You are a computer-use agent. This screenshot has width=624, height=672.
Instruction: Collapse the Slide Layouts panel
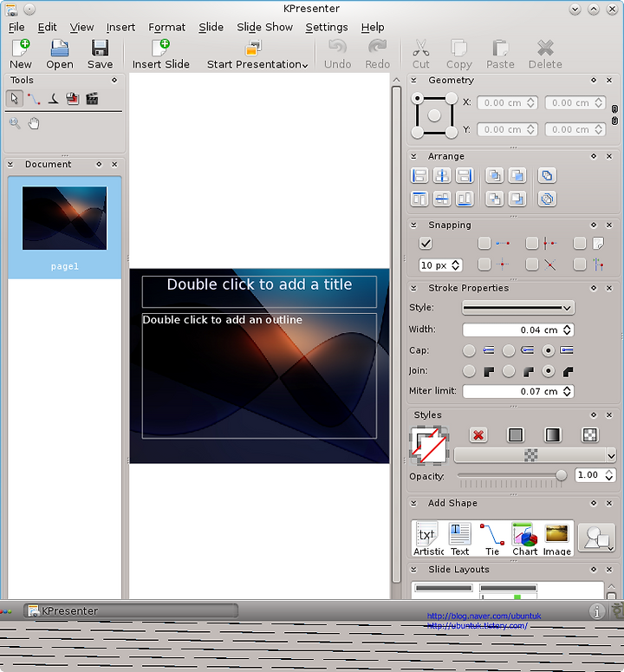tap(413, 570)
